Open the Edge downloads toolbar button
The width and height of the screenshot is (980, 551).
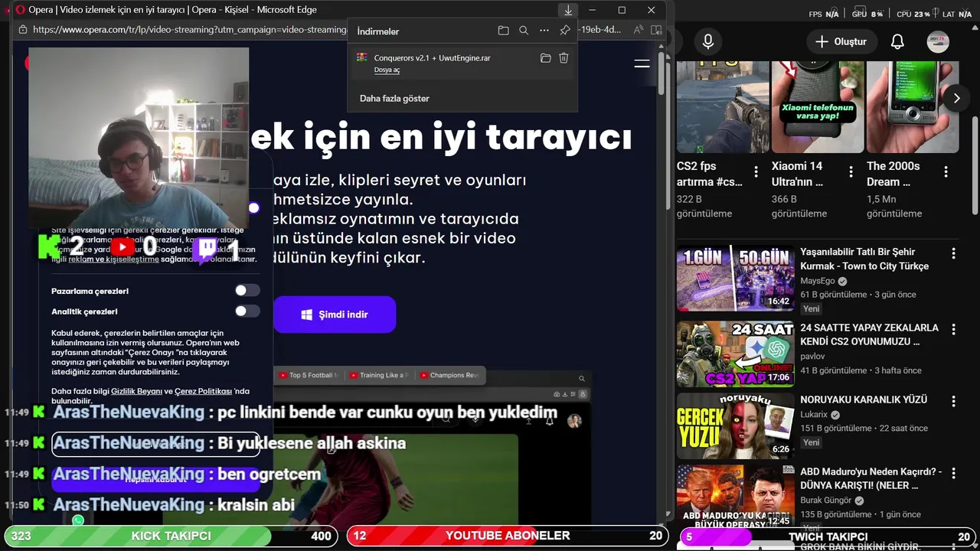click(568, 10)
